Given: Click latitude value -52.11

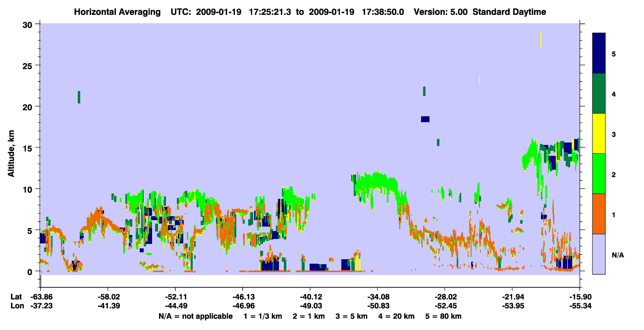Looking at the screenshot, I should click(175, 297).
